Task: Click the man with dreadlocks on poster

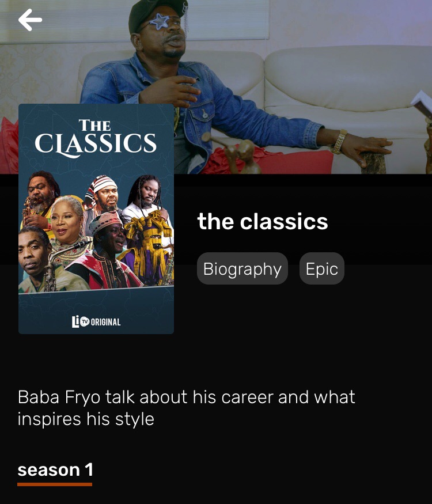Action: [146, 193]
